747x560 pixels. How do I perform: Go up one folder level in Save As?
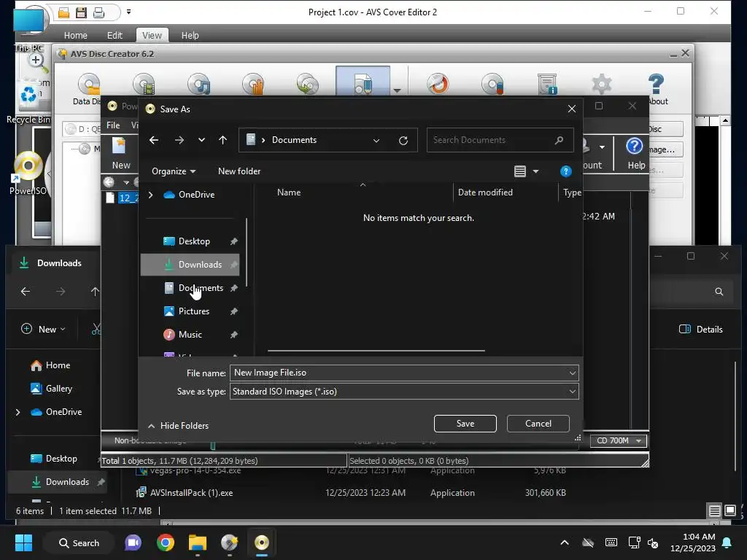click(222, 140)
